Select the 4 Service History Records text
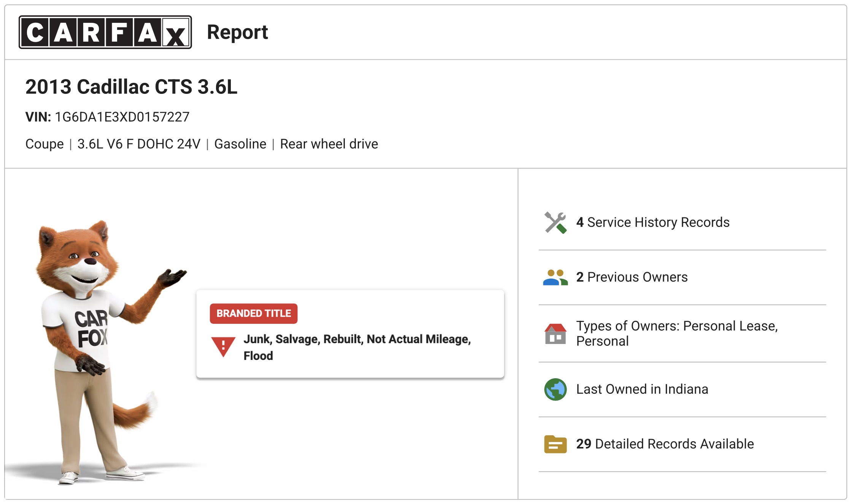This screenshot has height=504, width=851. pos(653,222)
